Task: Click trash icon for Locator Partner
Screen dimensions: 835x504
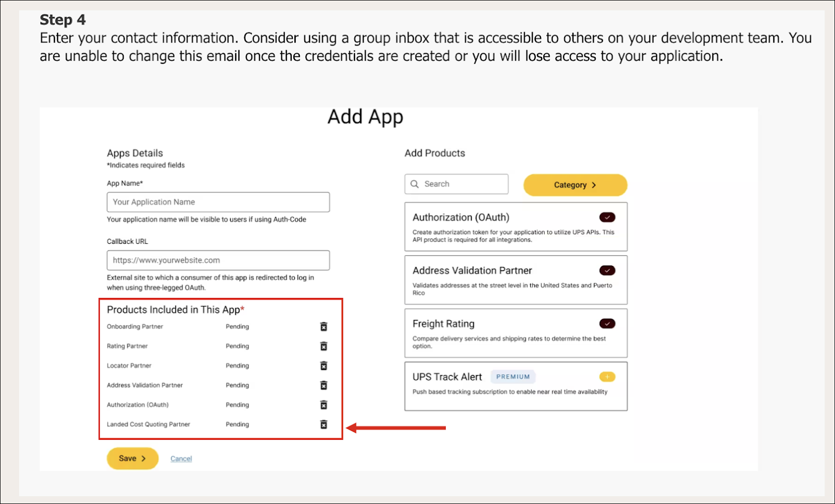Action: click(324, 366)
